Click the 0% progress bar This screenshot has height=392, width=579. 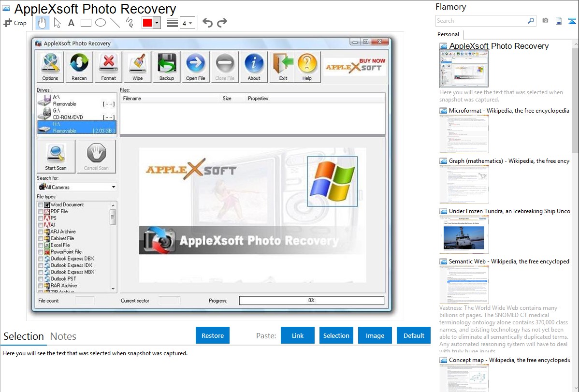tap(312, 300)
